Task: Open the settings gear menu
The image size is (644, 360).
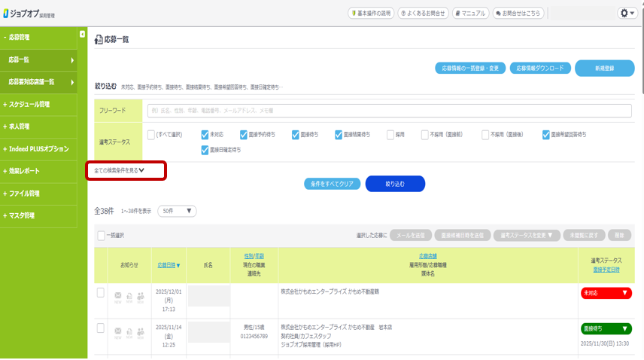Action: (x=627, y=14)
